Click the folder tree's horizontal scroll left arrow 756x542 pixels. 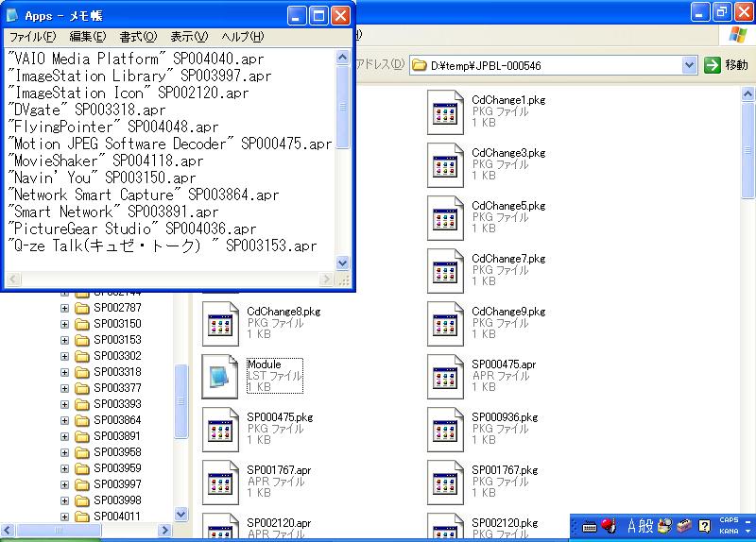(8, 531)
